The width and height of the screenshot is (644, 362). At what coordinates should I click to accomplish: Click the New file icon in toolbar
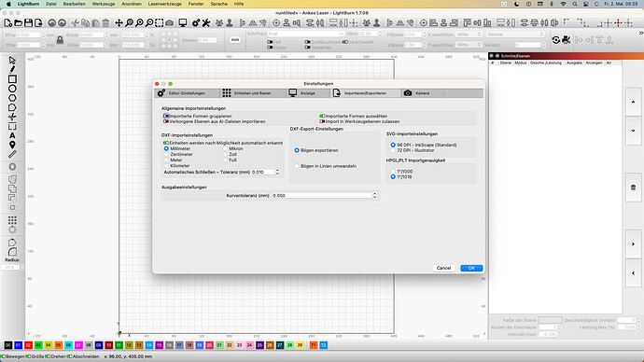pos(7,23)
